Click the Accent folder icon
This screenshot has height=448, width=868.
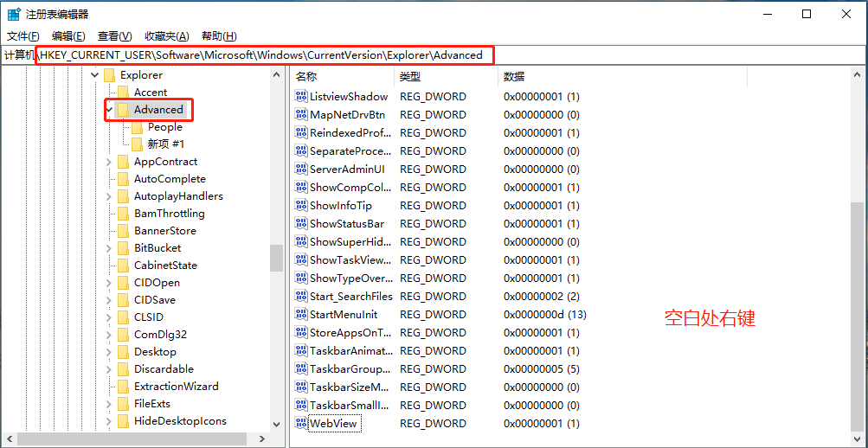[123, 93]
